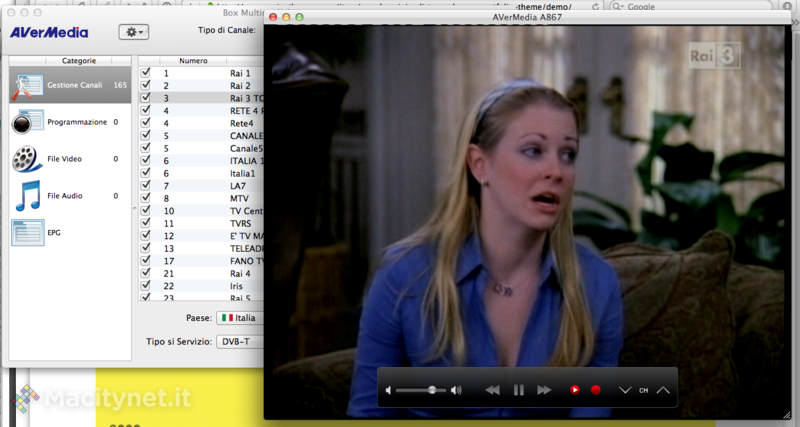Open File Audio music note icon
The image size is (800, 427).
(28, 195)
